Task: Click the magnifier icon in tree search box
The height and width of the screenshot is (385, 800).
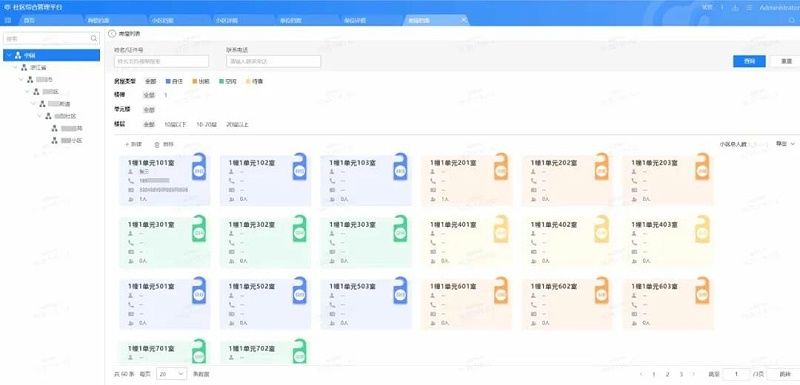Action: (94, 38)
